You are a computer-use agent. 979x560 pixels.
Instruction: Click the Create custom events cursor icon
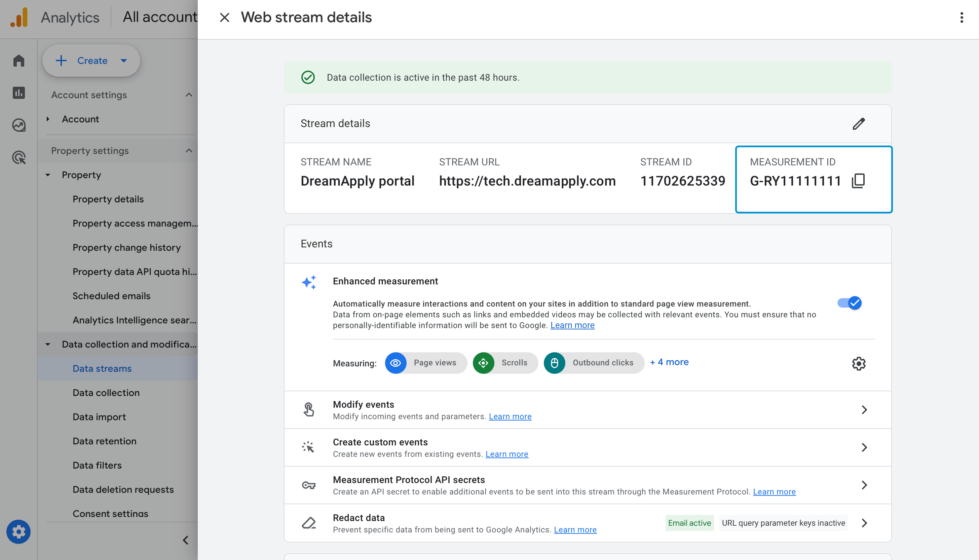[309, 447]
